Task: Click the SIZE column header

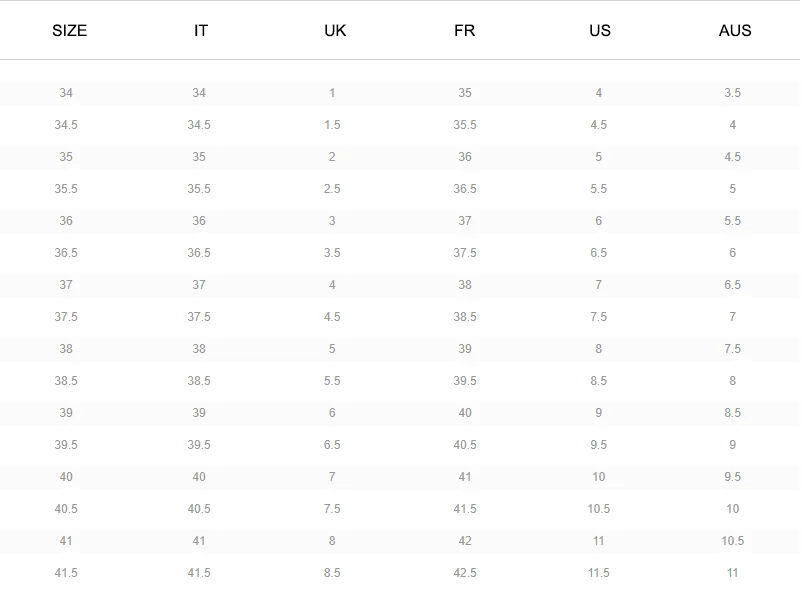Action: point(69,31)
